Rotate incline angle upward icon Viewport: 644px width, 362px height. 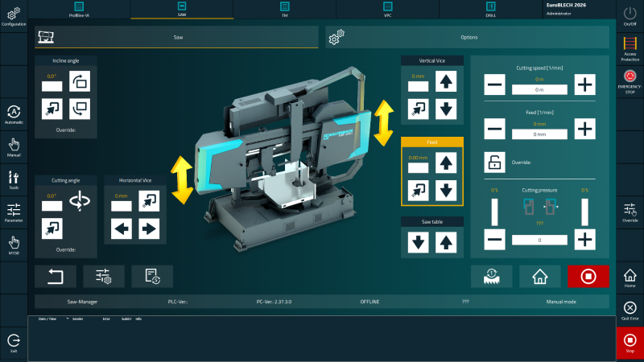80,81
